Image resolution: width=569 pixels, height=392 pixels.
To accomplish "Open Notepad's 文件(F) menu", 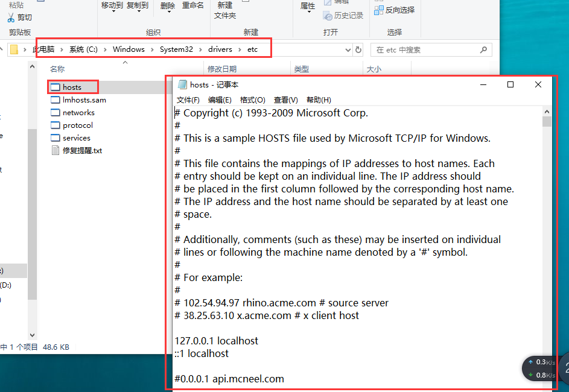I will point(188,100).
